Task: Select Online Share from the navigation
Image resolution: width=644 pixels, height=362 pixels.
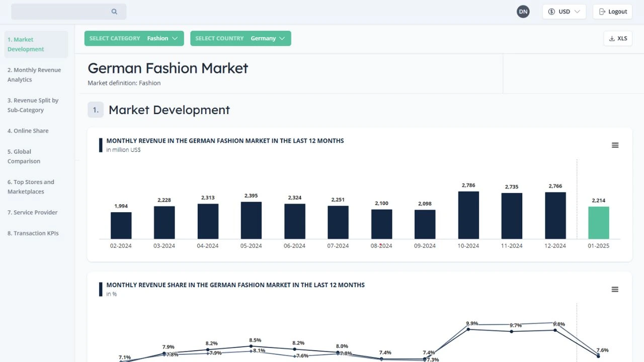Action: (x=27, y=130)
